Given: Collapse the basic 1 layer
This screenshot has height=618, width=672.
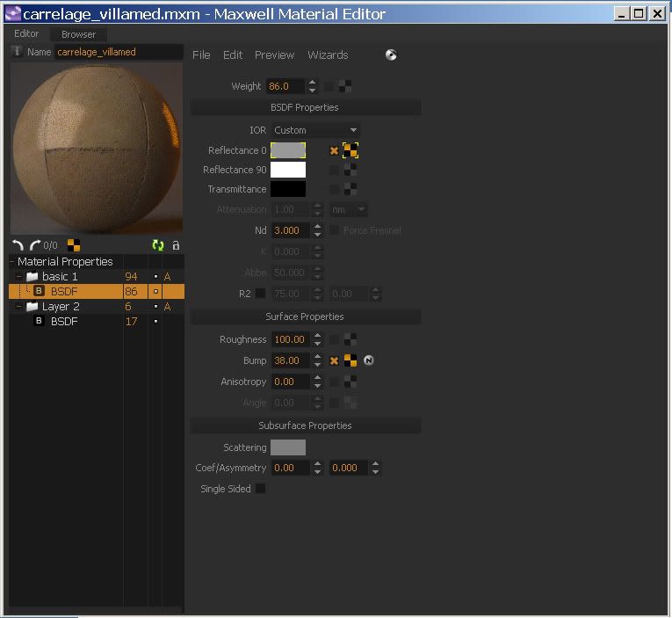Looking at the screenshot, I should pyautogui.click(x=18, y=277).
